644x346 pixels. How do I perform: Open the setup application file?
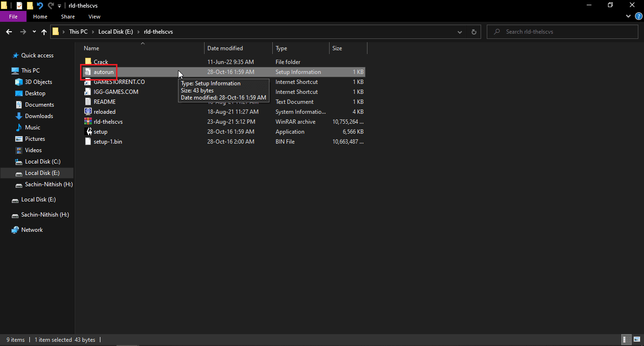point(100,132)
